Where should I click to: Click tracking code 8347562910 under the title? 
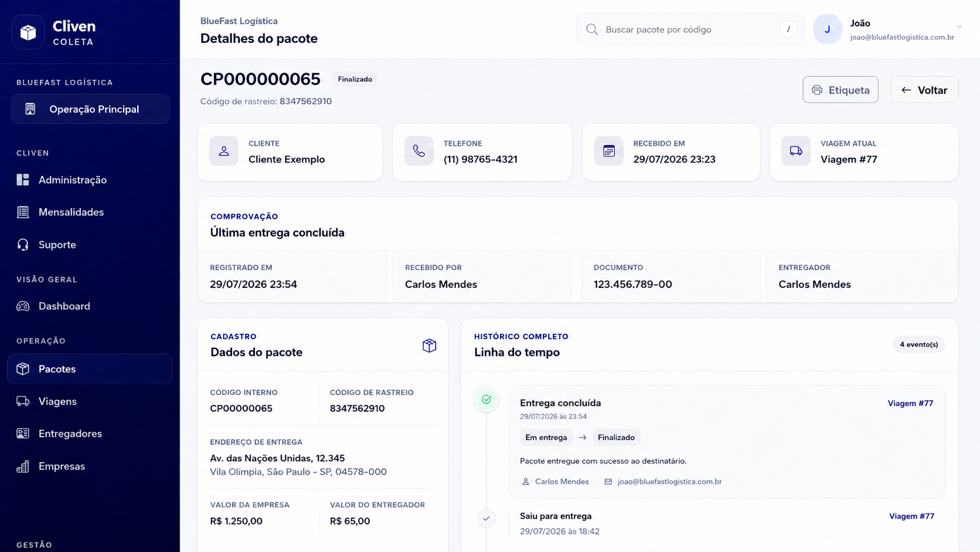tap(305, 101)
